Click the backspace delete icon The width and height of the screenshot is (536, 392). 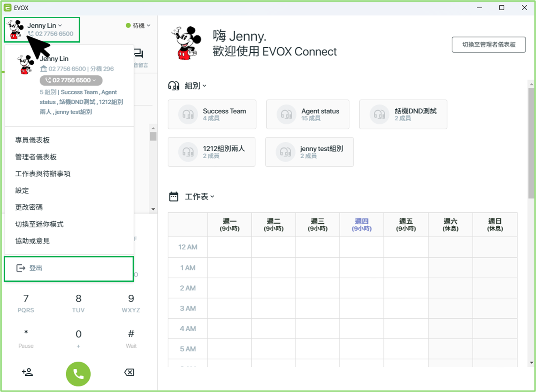[x=129, y=372]
